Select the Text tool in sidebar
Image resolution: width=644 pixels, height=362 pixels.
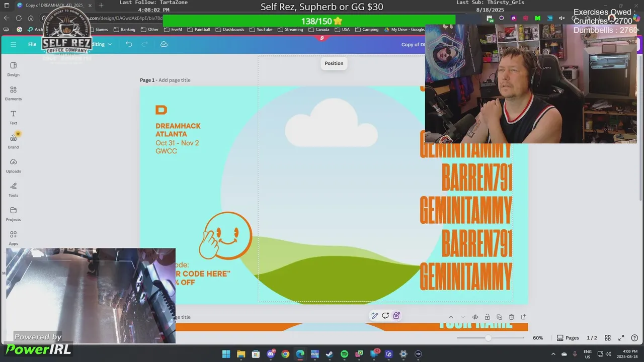pos(13,117)
